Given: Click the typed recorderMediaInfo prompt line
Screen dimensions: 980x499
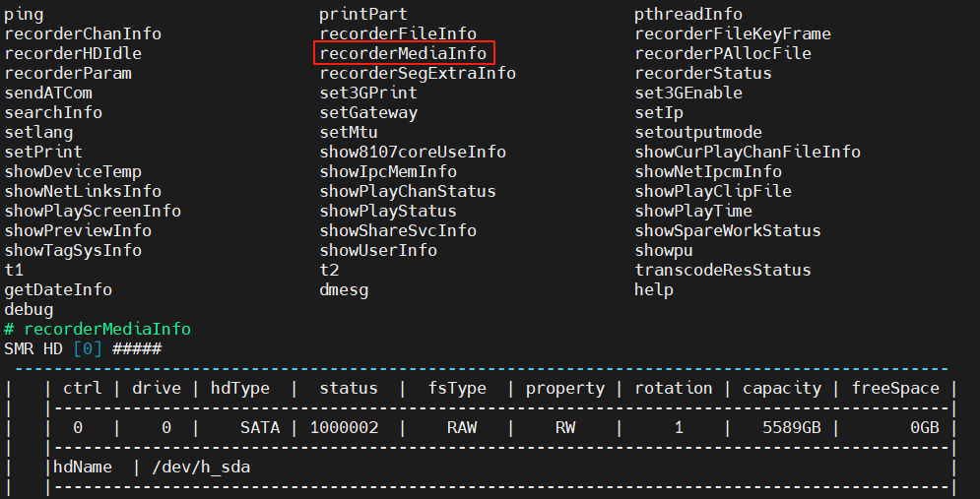Looking at the screenshot, I should (98, 329).
